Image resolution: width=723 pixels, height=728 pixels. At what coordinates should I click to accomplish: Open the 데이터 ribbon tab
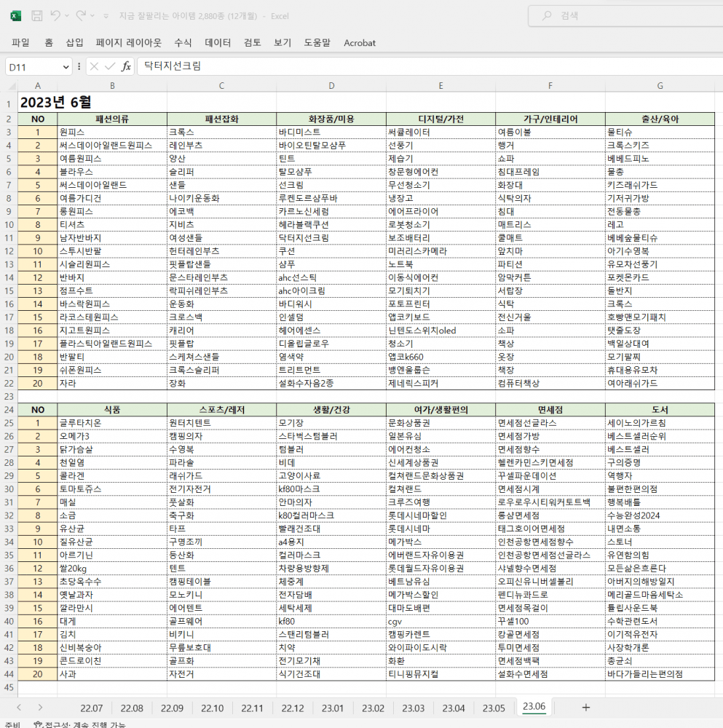pos(218,43)
